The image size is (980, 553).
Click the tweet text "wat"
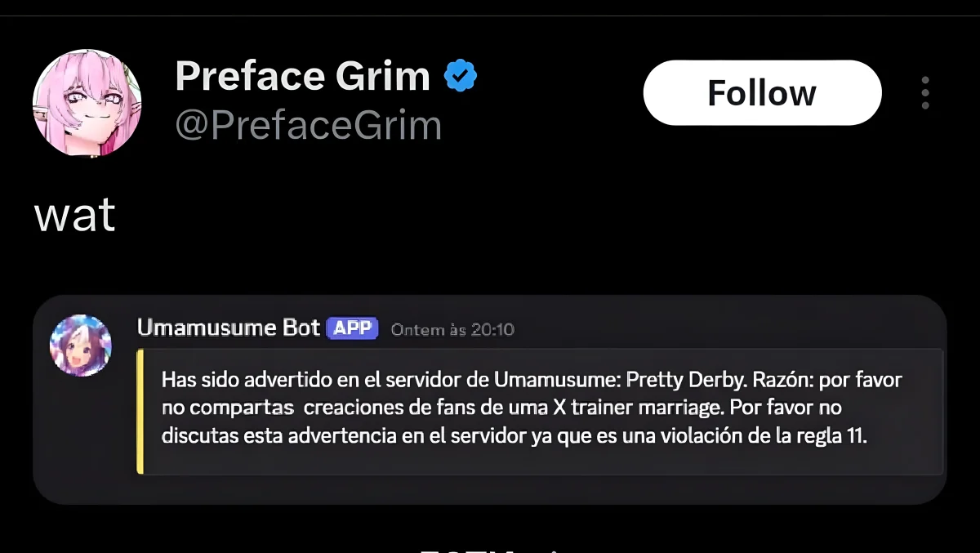tap(74, 216)
